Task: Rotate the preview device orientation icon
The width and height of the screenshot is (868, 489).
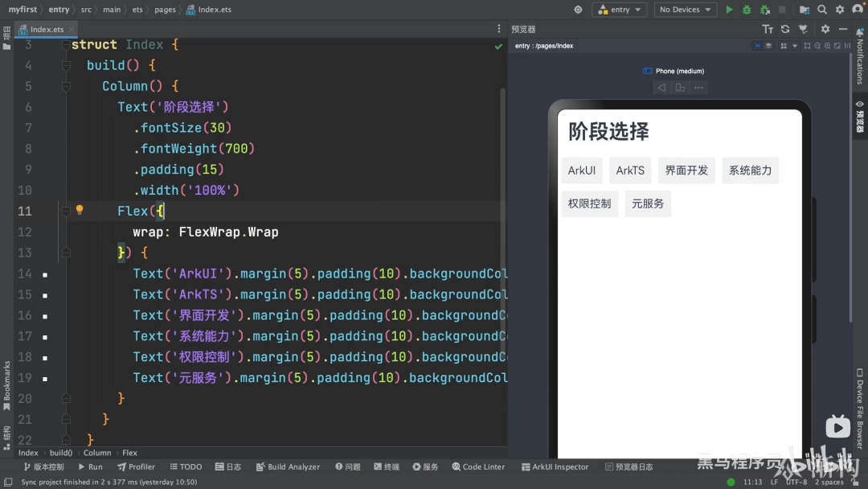Action: coord(681,88)
